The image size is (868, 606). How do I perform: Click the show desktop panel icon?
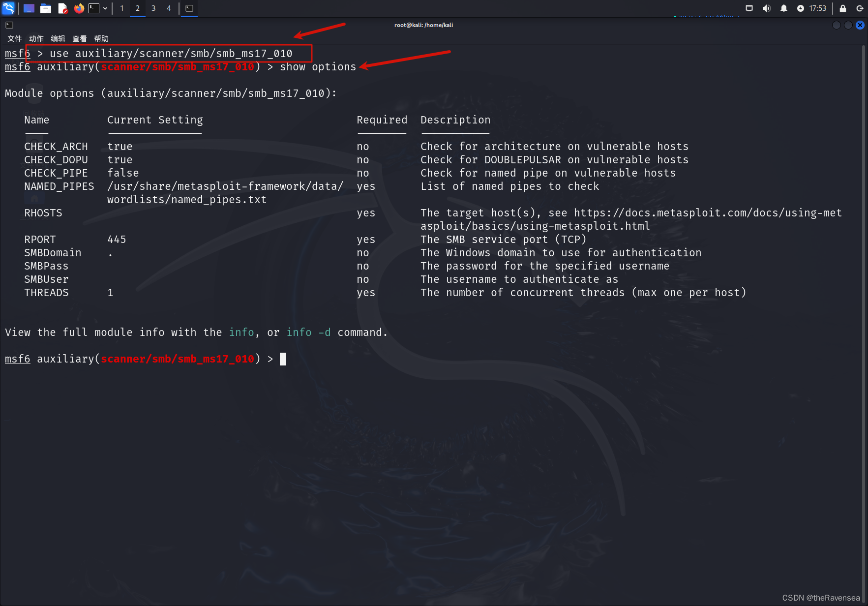[x=29, y=8]
